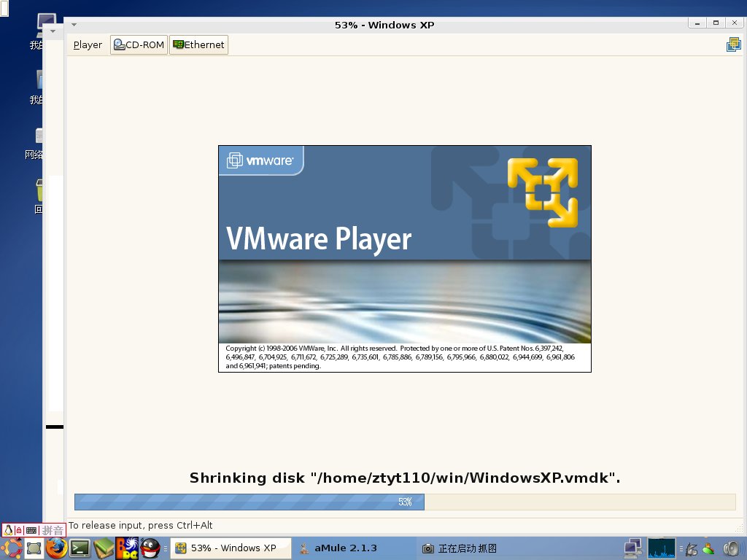Click the Tux penguin icon in input method bar
Image resolution: width=747 pixels, height=560 pixels.
8,530
